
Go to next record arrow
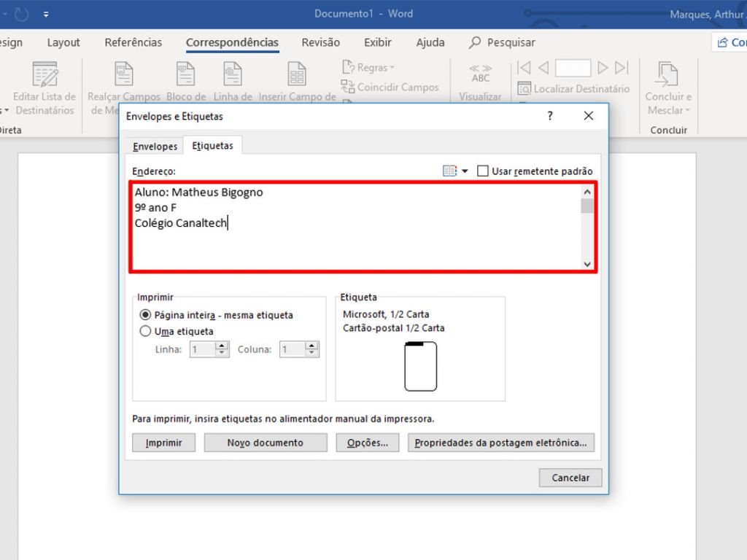(x=603, y=68)
